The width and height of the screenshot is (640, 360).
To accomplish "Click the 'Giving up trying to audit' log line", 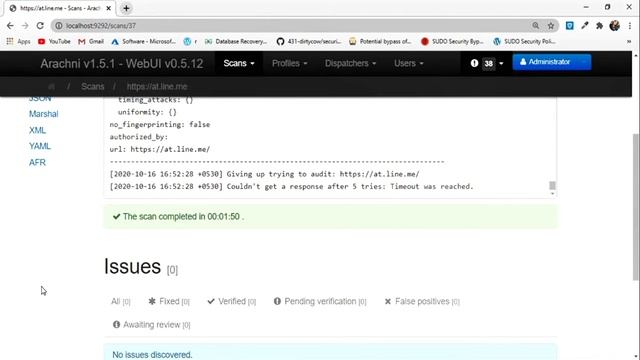I will 264,174.
